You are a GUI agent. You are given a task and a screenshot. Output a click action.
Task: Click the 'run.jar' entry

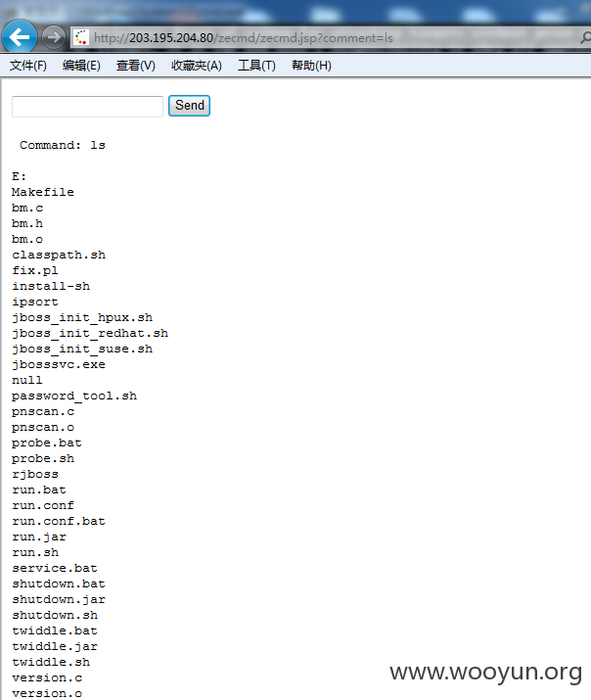[39, 537]
